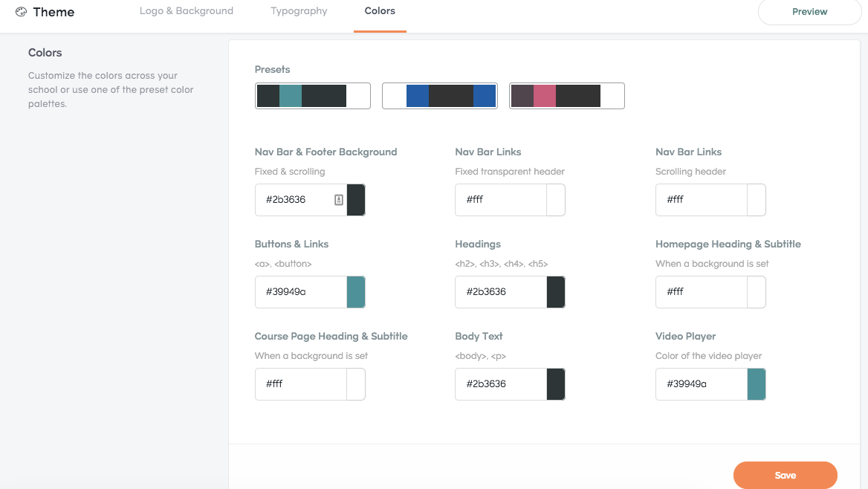Apply the blue preset palette
Viewport: 868px width, 489px height.
(x=439, y=96)
